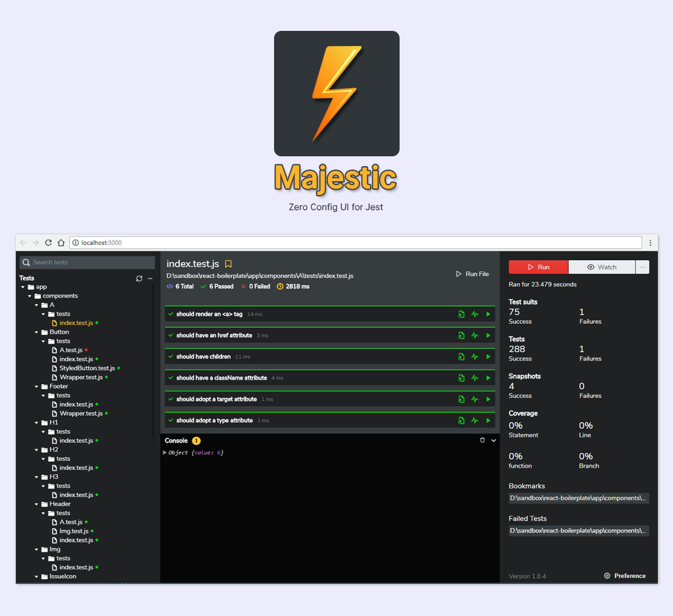Go to browser home page

click(x=61, y=243)
